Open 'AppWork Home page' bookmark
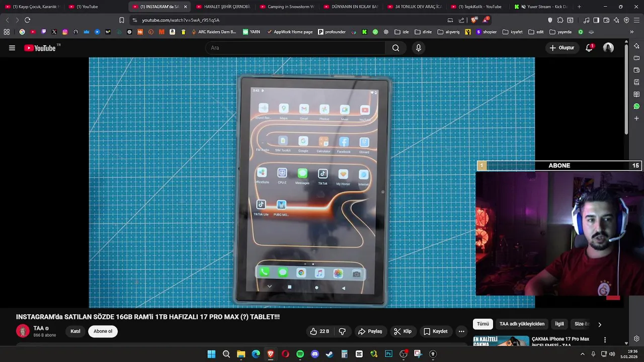The height and width of the screenshot is (362, 644). 289,32
